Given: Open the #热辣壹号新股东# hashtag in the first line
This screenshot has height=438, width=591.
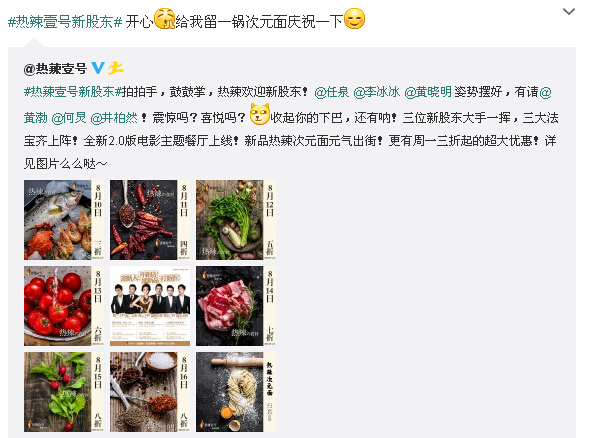Looking at the screenshot, I should pyautogui.click(x=65, y=22).
